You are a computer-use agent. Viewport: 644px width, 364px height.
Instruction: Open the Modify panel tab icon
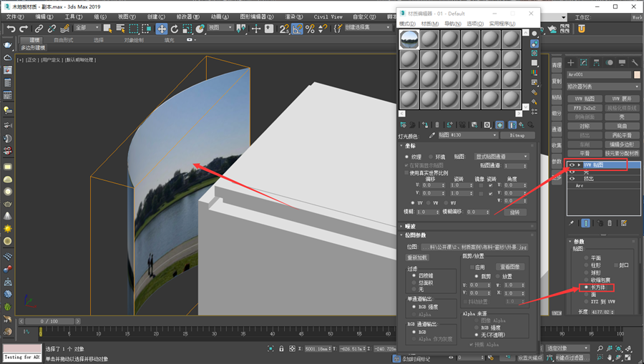584,62
